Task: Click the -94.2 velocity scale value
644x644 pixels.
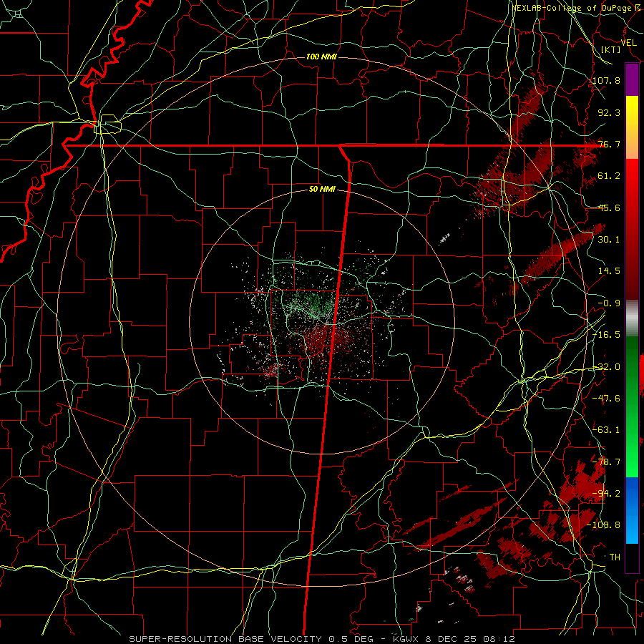Action: 606,494
